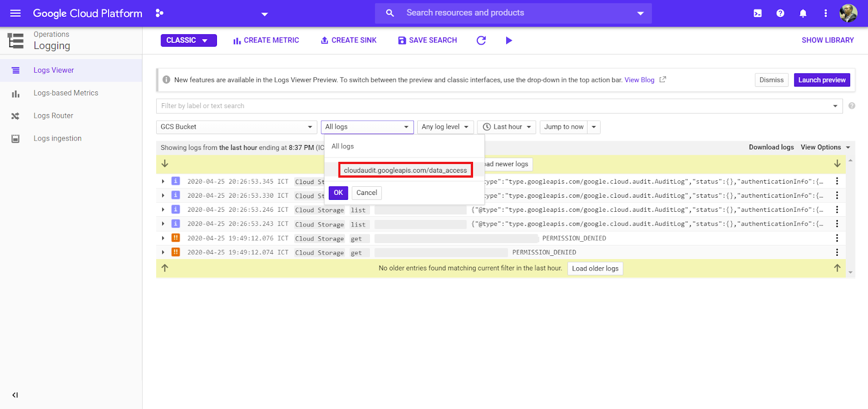Dismiss the preview notification banner
This screenshot has width=868, height=409.
771,80
